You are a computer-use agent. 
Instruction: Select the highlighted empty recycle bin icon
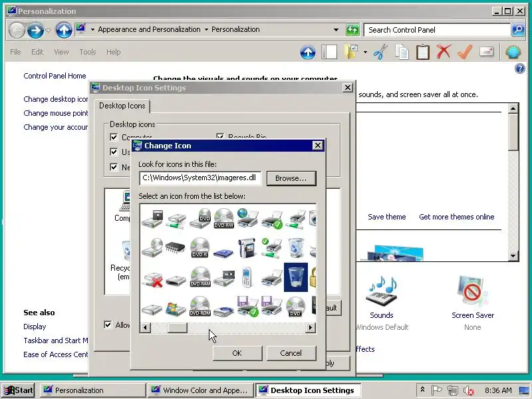296,277
